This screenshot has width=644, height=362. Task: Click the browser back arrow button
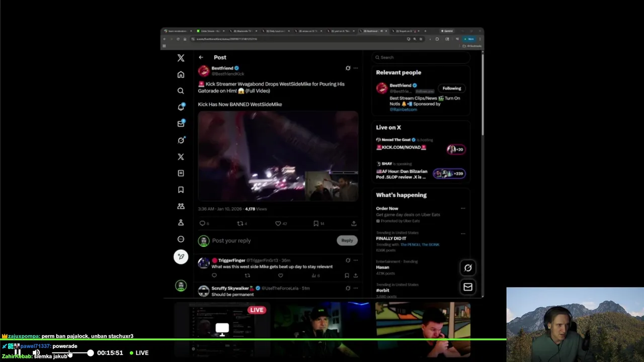[x=165, y=39]
